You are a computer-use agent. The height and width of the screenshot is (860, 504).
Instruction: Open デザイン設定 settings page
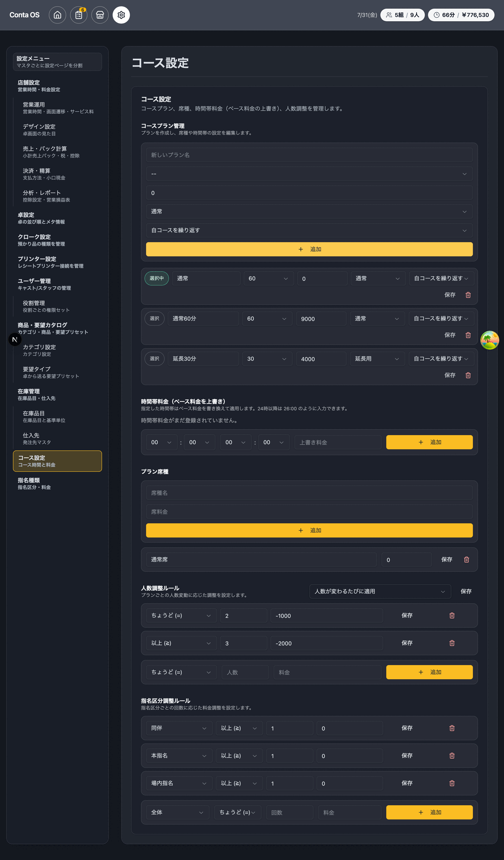(60, 130)
